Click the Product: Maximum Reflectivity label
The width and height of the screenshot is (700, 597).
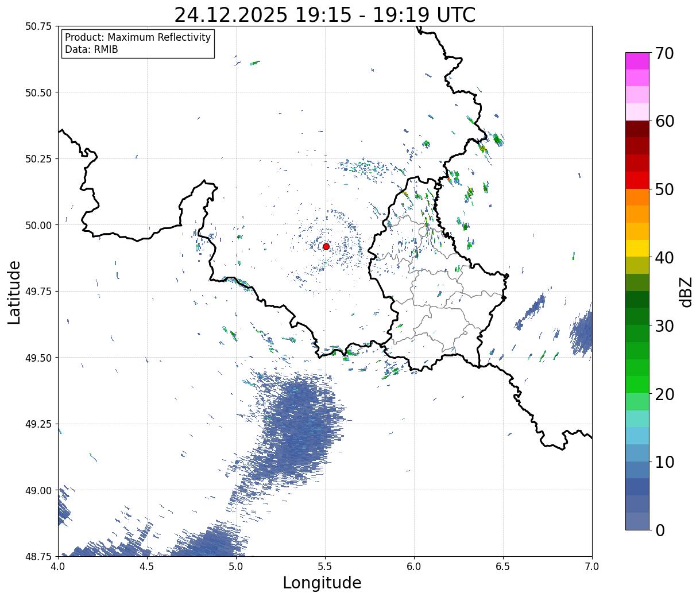[x=138, y=37]
